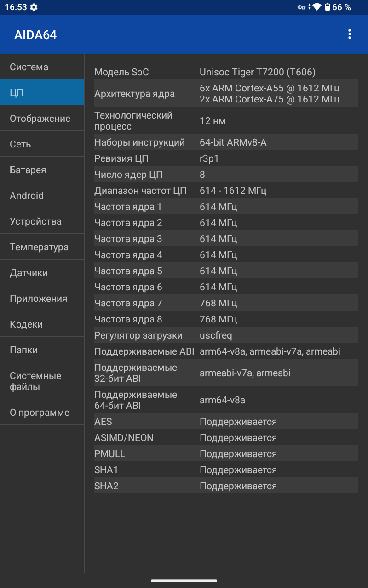Switch to Отображение section
Screen dimensions: 368x588
(x=42, y=119)
